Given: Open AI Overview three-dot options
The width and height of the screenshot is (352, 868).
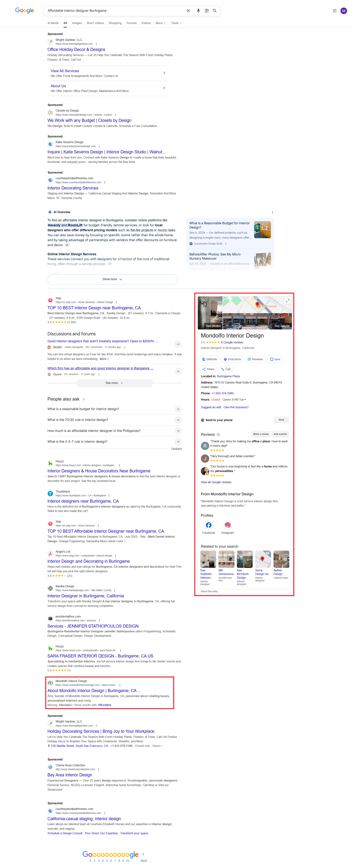Looking at the screenshot, I should tap(272, 212).
